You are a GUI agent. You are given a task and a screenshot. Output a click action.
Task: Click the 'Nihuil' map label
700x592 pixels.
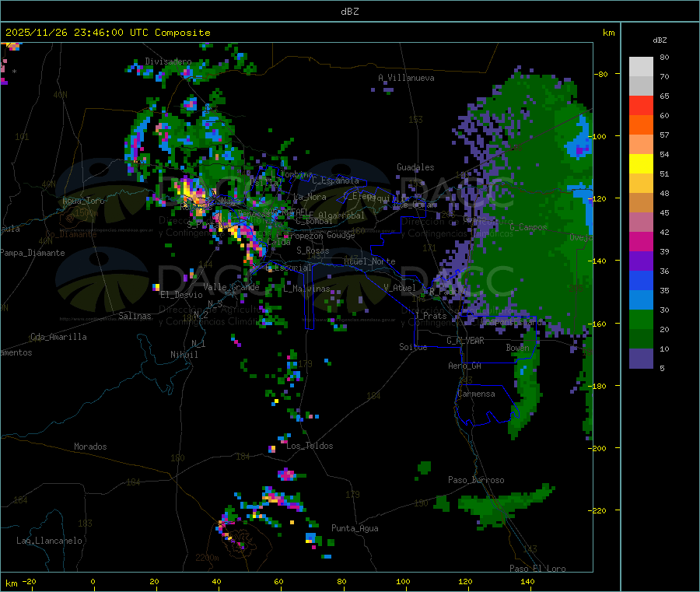[184, 355]
